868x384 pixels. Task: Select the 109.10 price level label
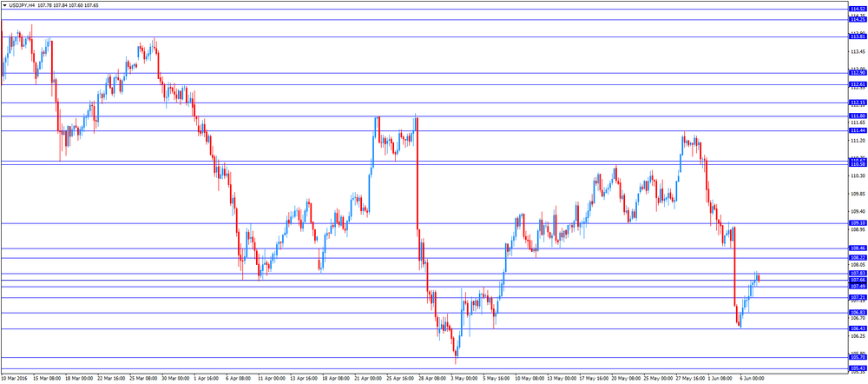pyautogui.click(x=858, y=222)
